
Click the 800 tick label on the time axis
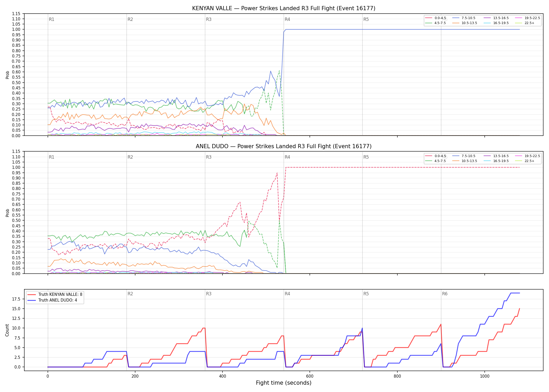(x=397, y=376)
